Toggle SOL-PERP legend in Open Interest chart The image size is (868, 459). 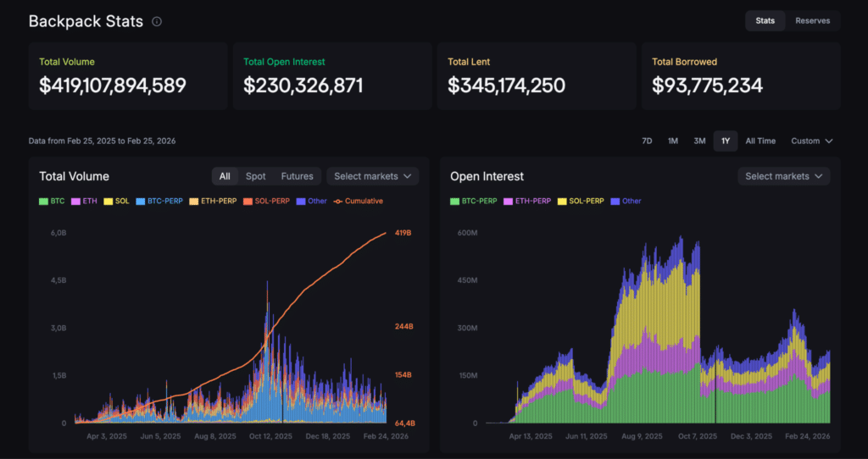(x=581, y=202)
